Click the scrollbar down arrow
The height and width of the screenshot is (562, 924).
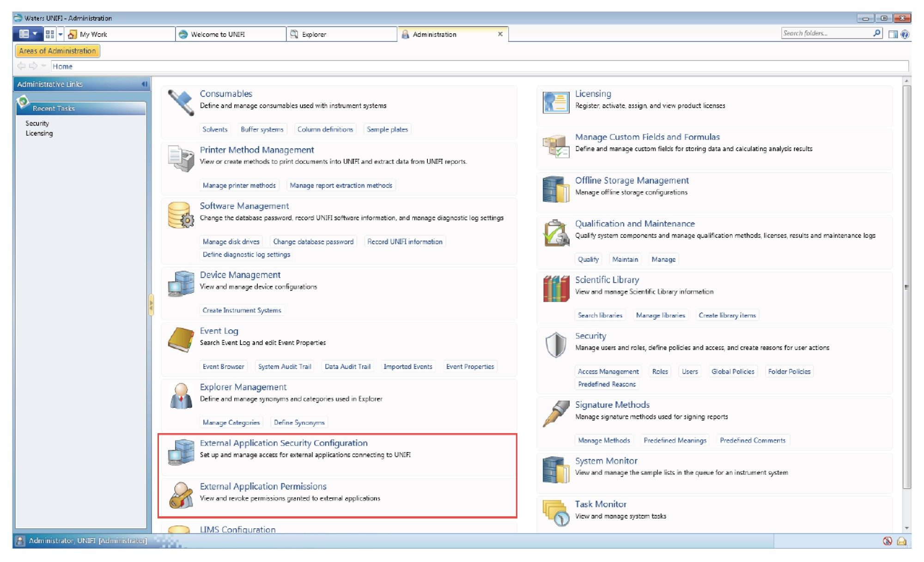(x=907, y=528)
